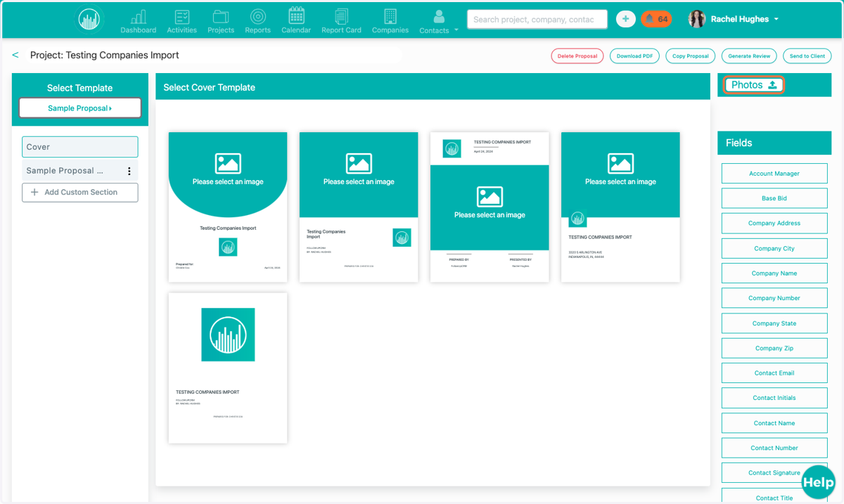
Task: Select the Cover section
Action: click(x=80, y=147)
